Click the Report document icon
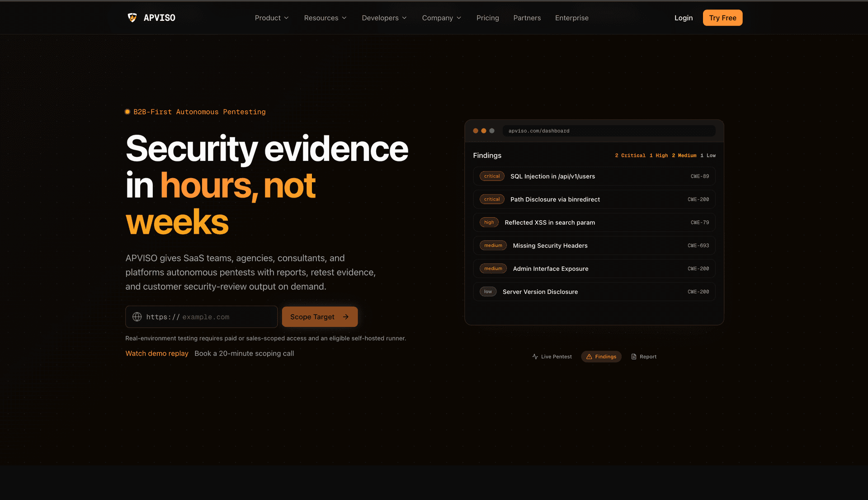The width and height of the screenshot is (868, 500). point(634,357)
